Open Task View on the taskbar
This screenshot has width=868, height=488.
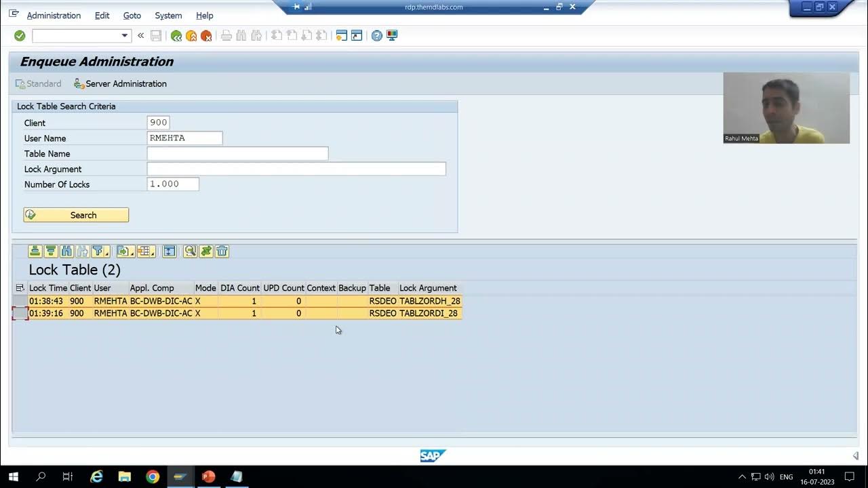tap(68, 476)
